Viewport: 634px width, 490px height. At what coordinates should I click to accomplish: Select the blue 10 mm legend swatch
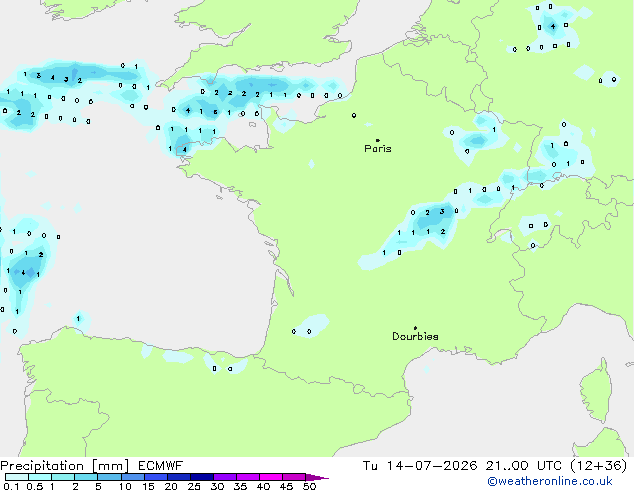[x=132, y=477]
